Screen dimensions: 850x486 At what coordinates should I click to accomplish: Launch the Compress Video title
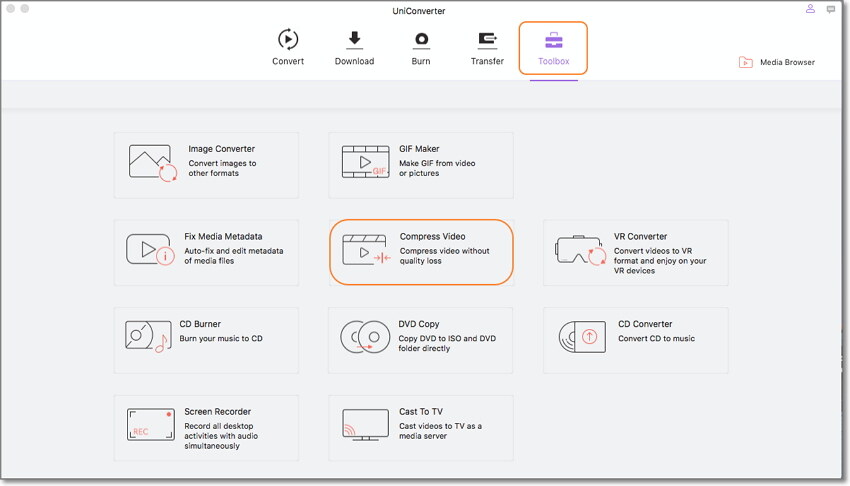(433, 237)
